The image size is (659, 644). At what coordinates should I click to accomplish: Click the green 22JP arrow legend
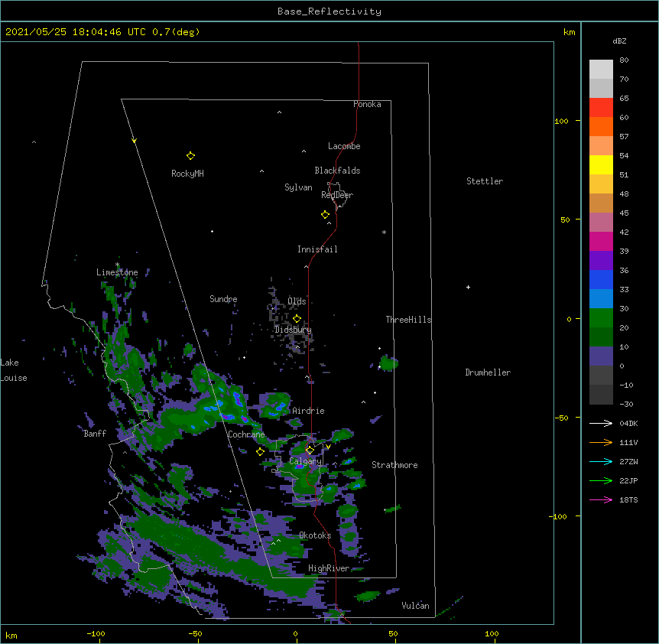pyautogui.click(x=601, y=480)
